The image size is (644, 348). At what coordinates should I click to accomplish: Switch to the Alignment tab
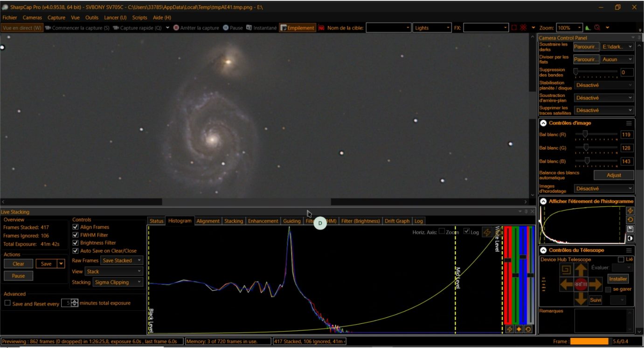(x=208, y=221)
